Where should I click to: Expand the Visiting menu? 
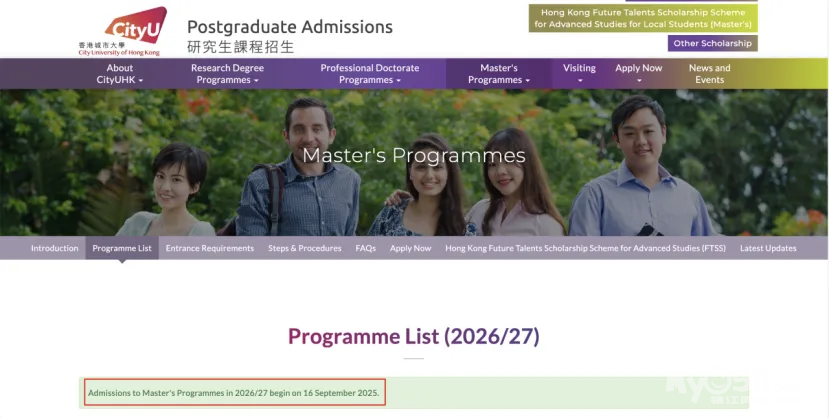pyautogui.click(x=579, y=74)
